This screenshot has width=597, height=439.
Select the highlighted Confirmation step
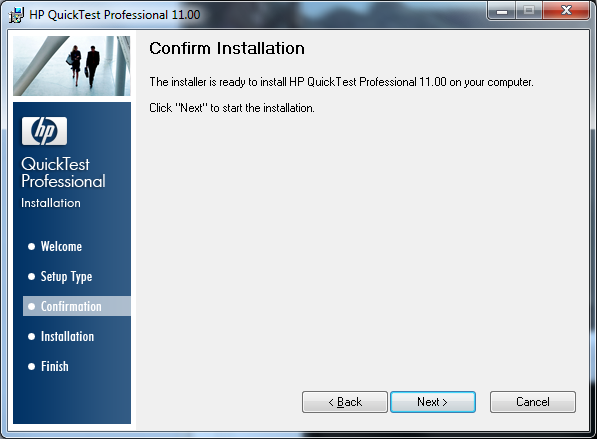[x=77, y=306]
